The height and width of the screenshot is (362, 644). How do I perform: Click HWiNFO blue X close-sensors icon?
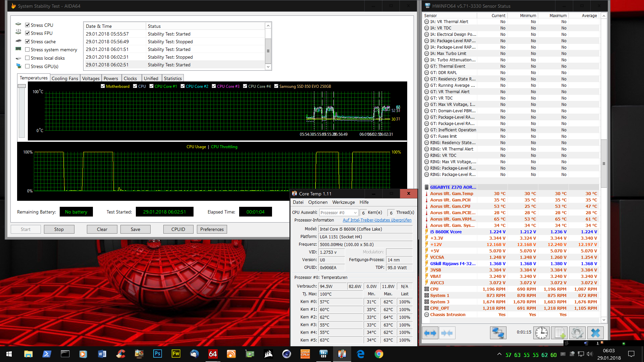tap(595, 333)
